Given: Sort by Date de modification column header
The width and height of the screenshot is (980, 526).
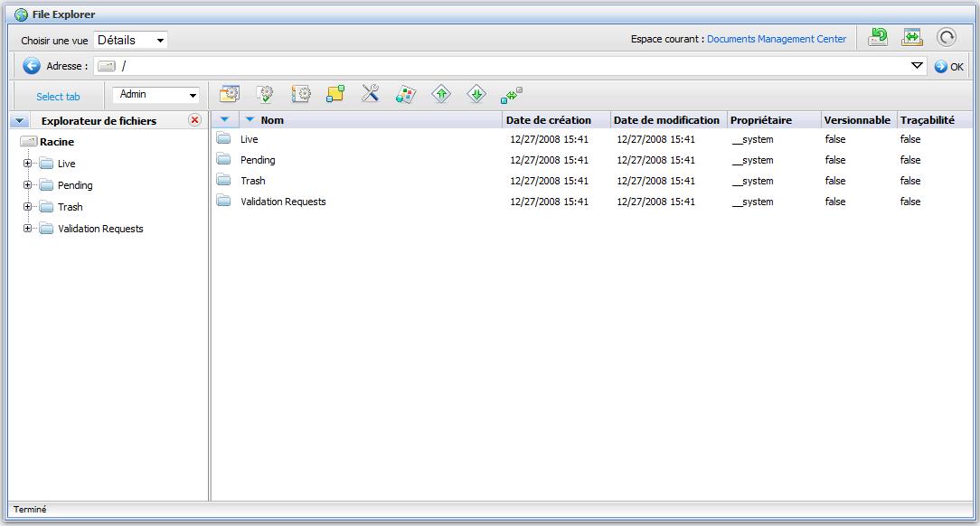Looking at the screenshot, I should pyautogui.click(x=666, y=120).
